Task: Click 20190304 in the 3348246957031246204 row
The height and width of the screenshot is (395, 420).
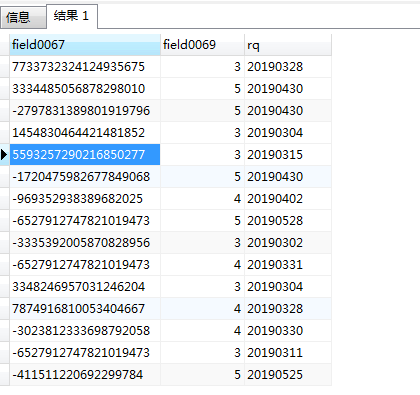Action: tap(288, 287)
